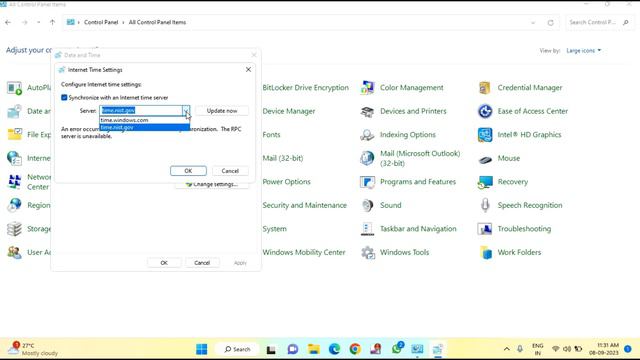Click the AutoPlay icon
640x360 pixels.
pos(14,88)
